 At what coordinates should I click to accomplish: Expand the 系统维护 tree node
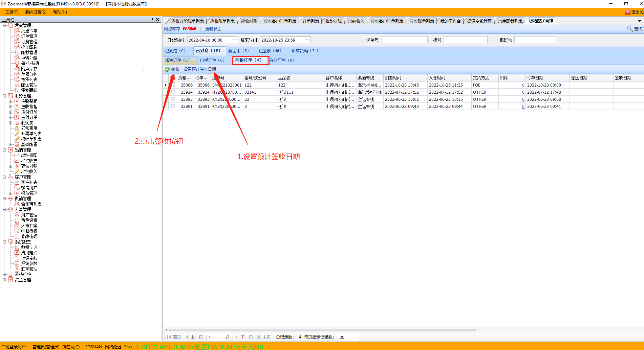[x=4, y=274]
